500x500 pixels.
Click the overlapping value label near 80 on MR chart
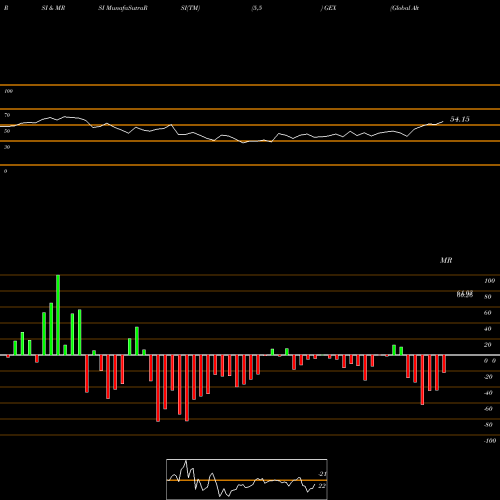tap(465, 294)
